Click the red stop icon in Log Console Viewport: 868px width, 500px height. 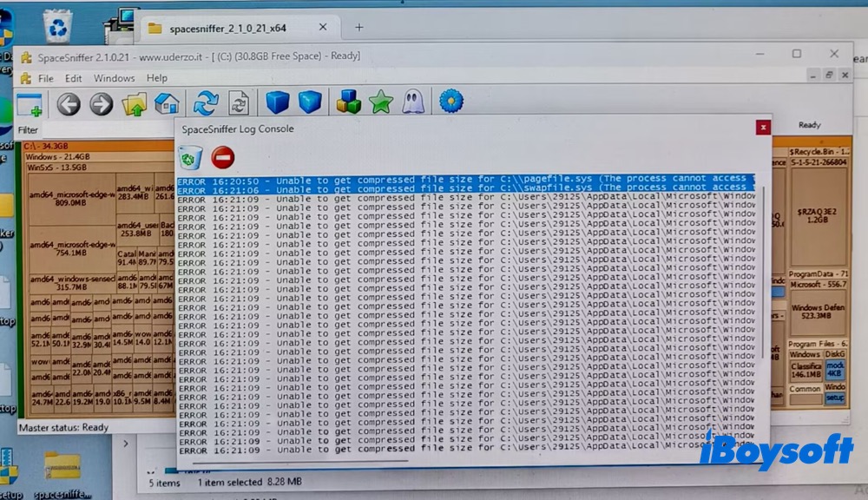tap(223, 157)
